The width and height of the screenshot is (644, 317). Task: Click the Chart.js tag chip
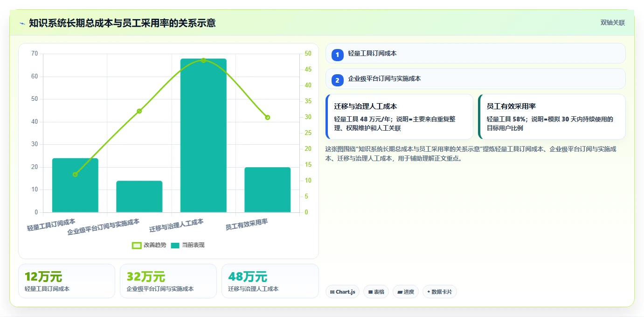342,292
